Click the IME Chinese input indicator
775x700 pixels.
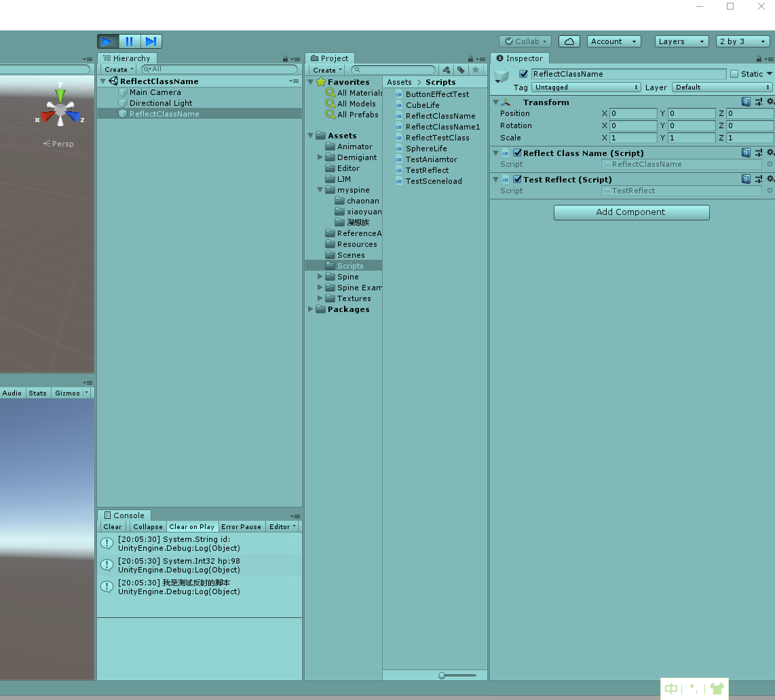[671, 688]
